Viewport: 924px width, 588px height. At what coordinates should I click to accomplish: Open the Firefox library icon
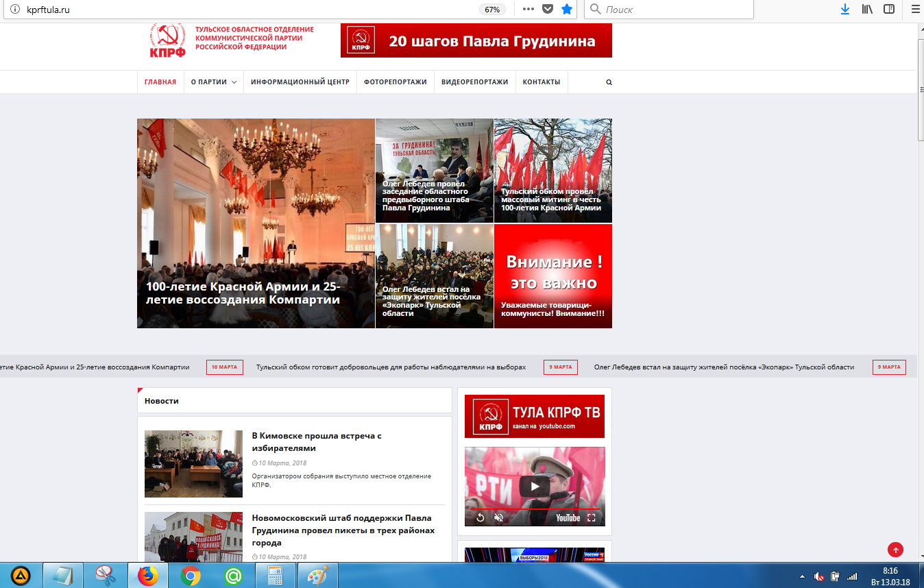point(867,10)
